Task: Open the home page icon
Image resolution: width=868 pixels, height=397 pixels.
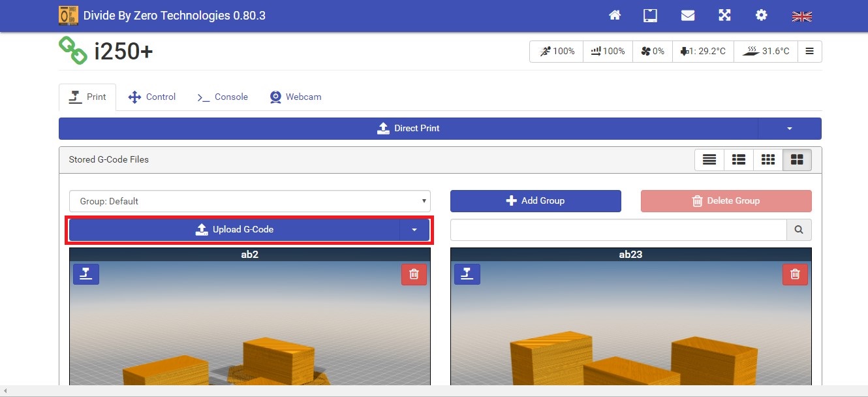Action: click(614, 15)
